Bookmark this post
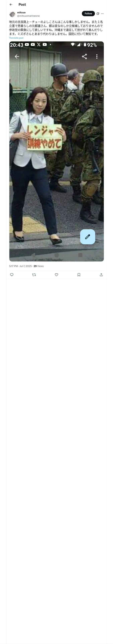 (x=79, y=275)
